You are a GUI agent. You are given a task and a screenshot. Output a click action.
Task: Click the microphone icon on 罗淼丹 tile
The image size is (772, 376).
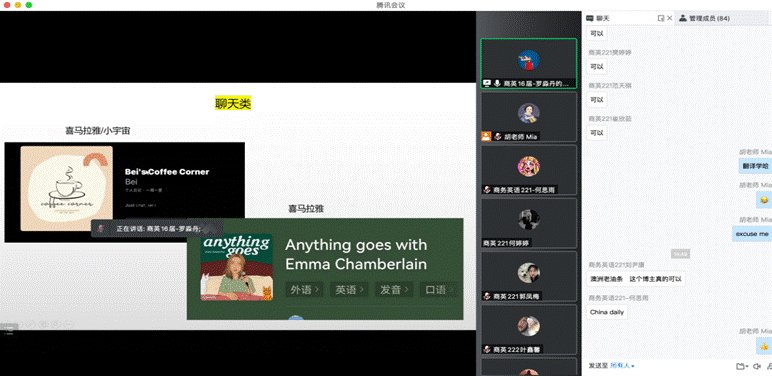(x=497, y=83)
